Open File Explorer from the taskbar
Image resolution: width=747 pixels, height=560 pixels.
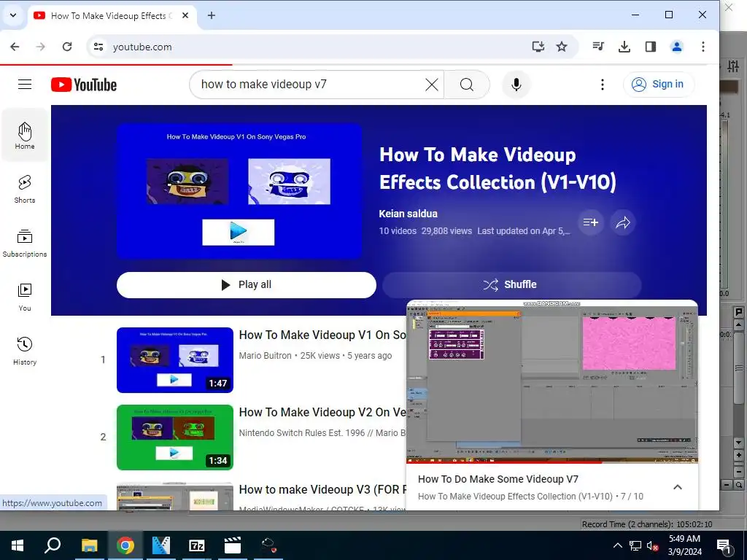pyautogui.click(x=89, y=545)
